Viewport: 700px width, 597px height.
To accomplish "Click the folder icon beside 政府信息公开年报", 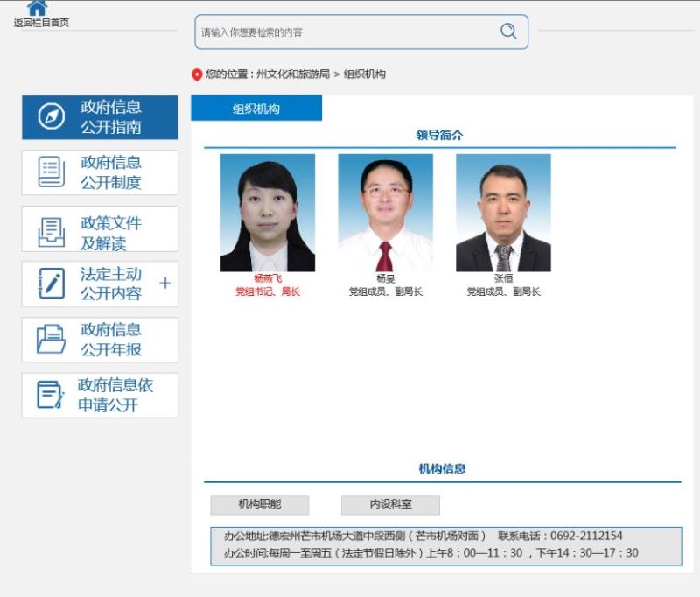I will [x=51, y=340].
